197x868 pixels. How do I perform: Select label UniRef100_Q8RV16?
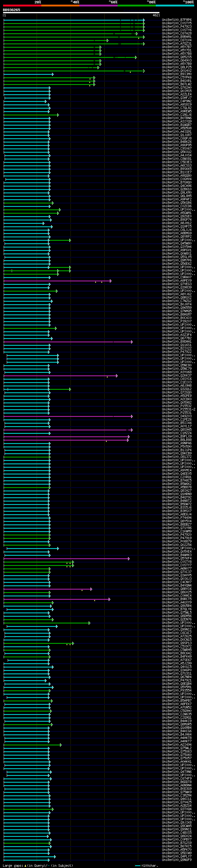click(x=177, y=589)
